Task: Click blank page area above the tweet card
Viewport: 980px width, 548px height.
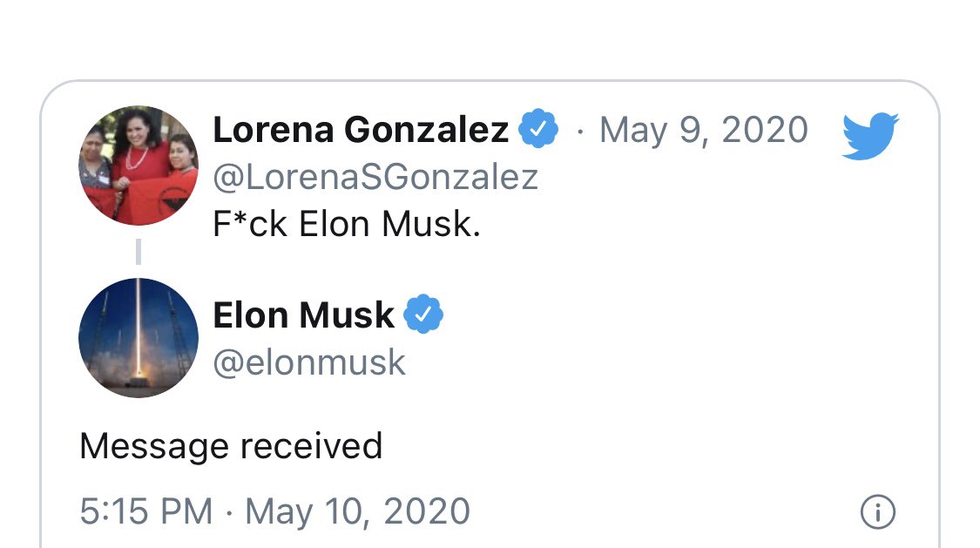Action: (x=488, y=39)
